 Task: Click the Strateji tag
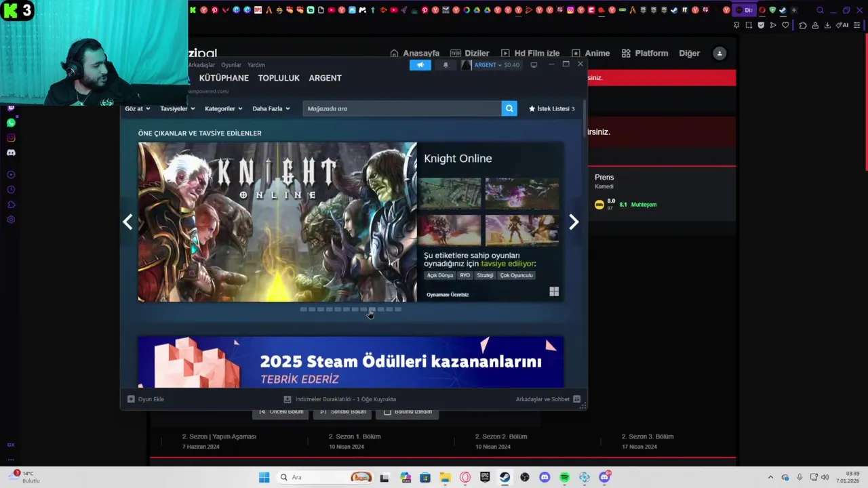point(485,275)
